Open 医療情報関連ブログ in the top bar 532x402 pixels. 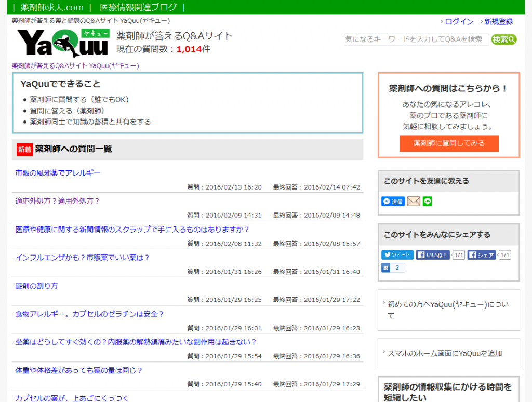point(138,7)
